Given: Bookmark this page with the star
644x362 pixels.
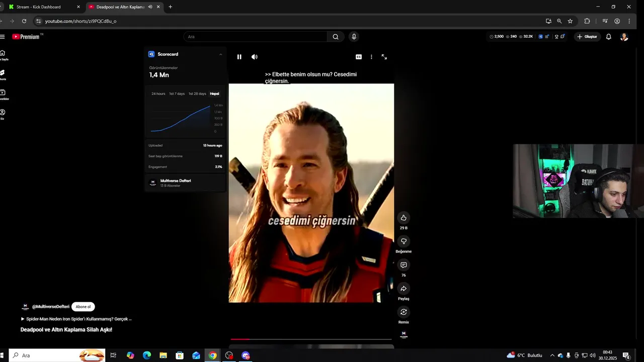Looking at the screenshot, I should [570, 21].
